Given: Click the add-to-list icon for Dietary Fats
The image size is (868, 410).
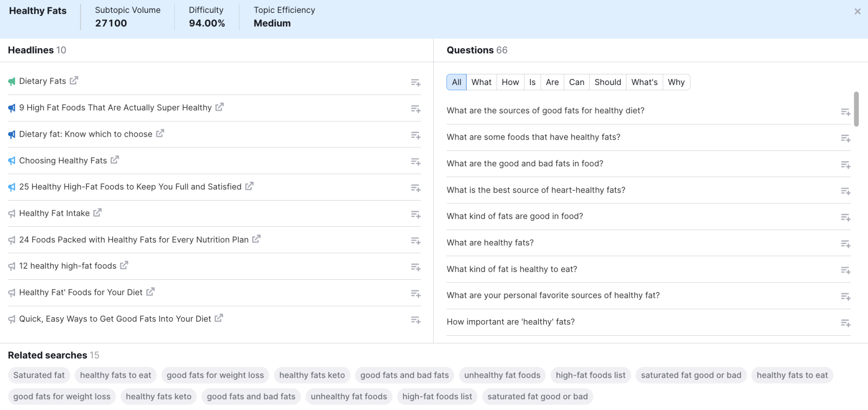Looking at the screenshot, I should pos(415,83).
